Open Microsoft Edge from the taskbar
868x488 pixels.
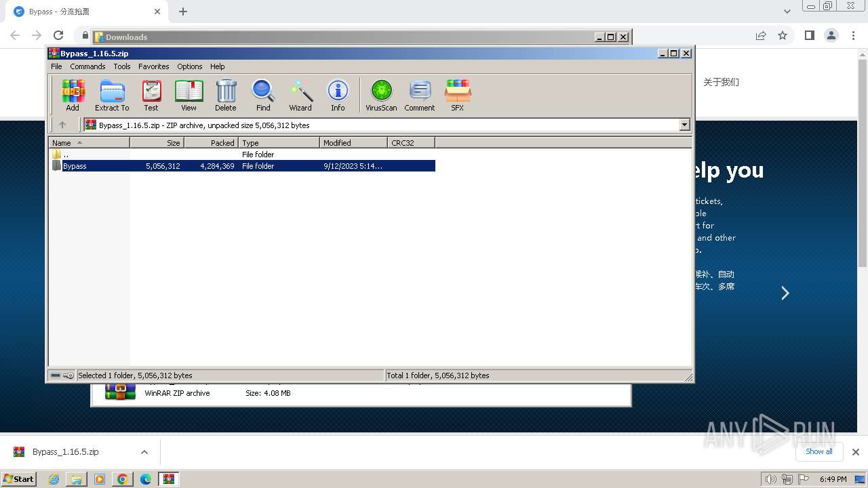point(146,479)
